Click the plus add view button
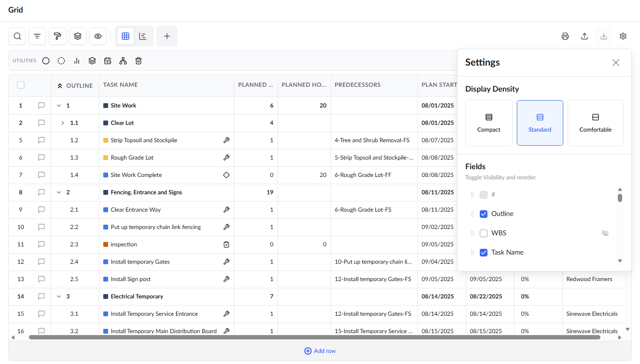 coord(167,36)
